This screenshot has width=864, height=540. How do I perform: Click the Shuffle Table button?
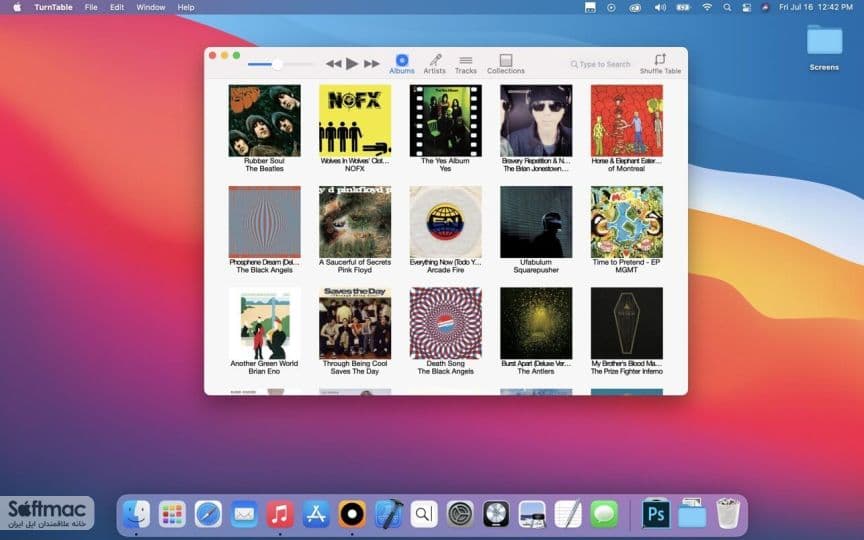(x=660, y=64)
